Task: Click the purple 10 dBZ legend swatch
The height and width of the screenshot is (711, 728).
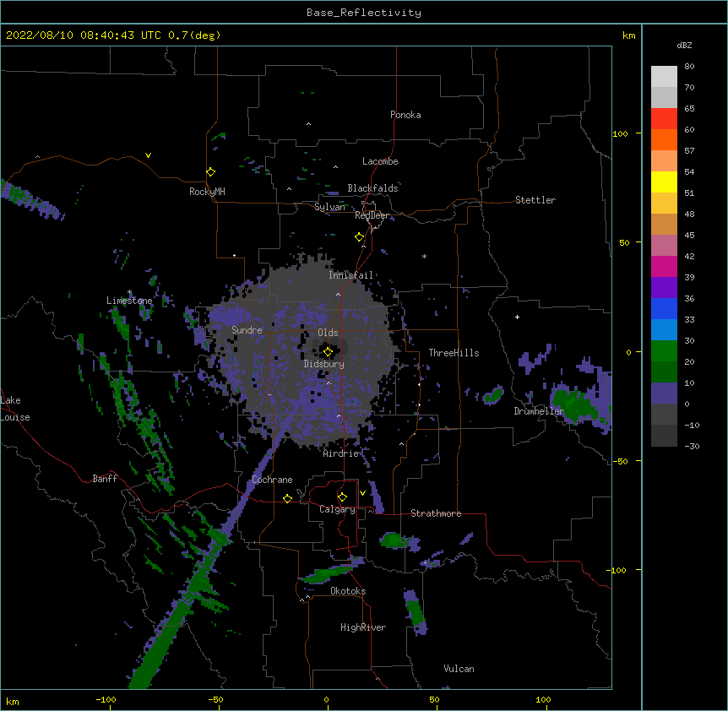Action: [x=664, y=393]
